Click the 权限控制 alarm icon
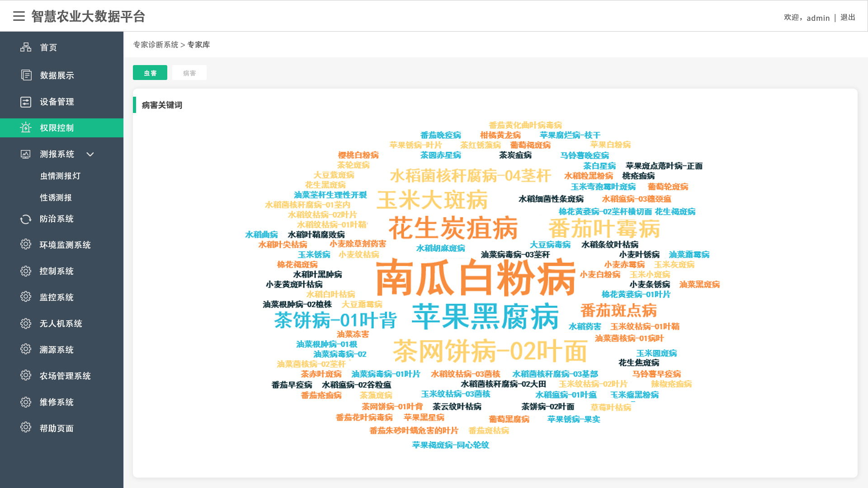The image size is (868, 488). click(x=26, y=128)
